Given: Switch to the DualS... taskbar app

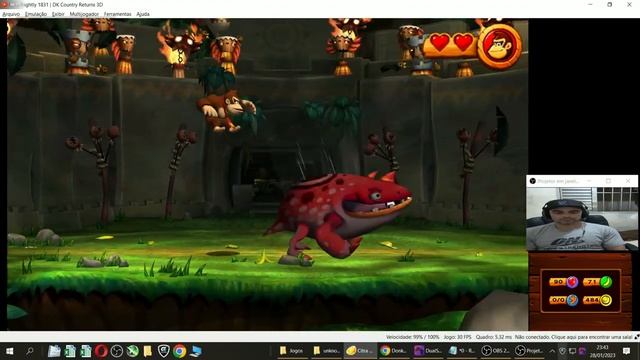Looking at the screenshot, I should point(427,351).
